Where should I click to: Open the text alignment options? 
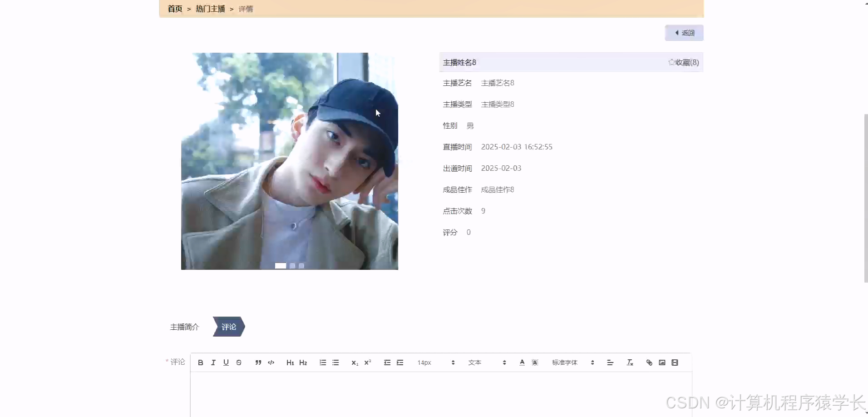click(610, 362)
